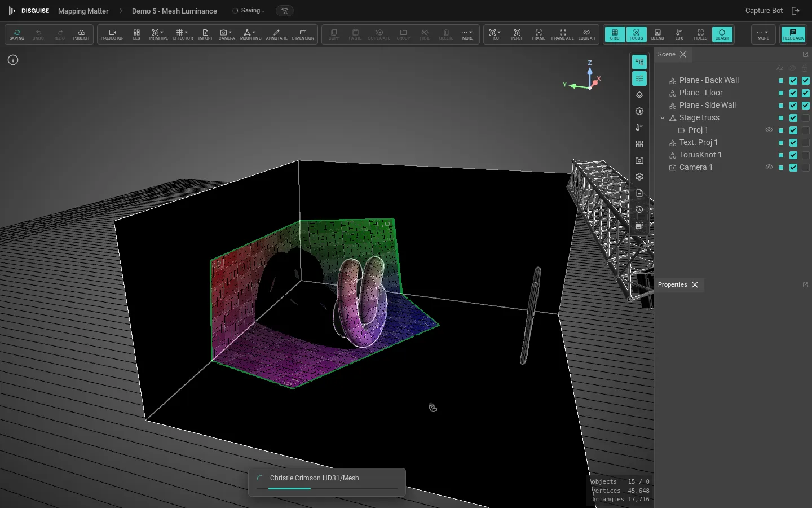812x508 pixels.
Task: Open the Iso view dropdown
Action: pos(496,34)
